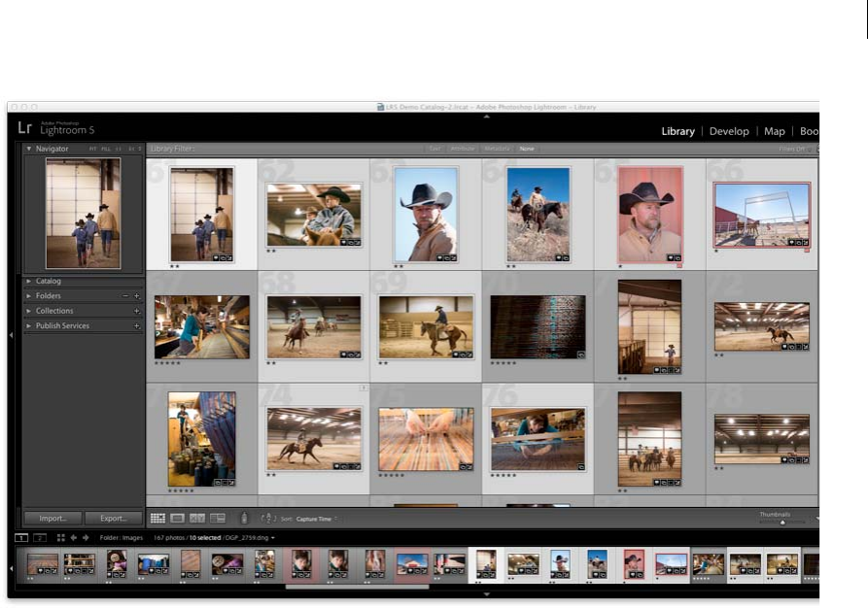Click the filmstrip grid shortcut icon
The image size is (868, 608).
pyautogui.click(x=61, y=538)
